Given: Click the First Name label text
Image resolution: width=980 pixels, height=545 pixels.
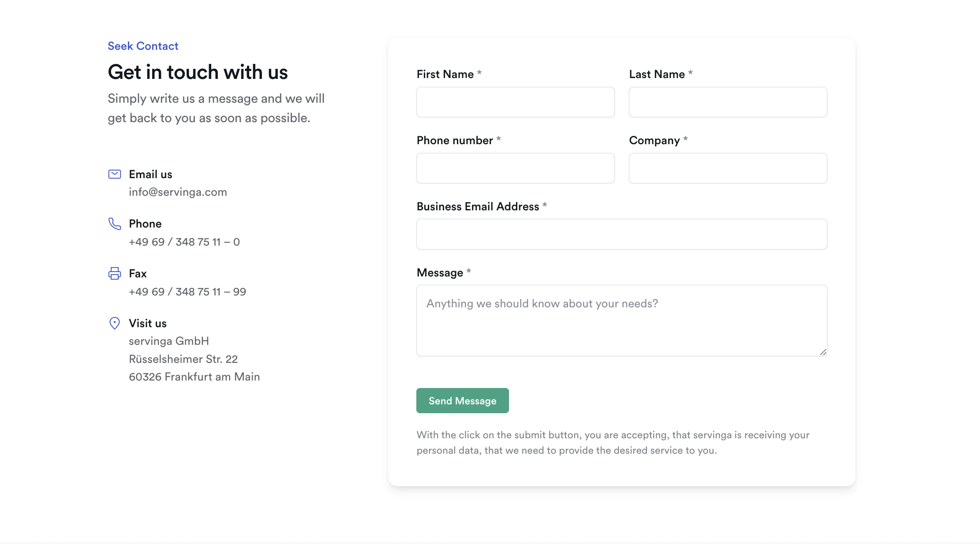Looking at the screenshot, I should [445, 75].
